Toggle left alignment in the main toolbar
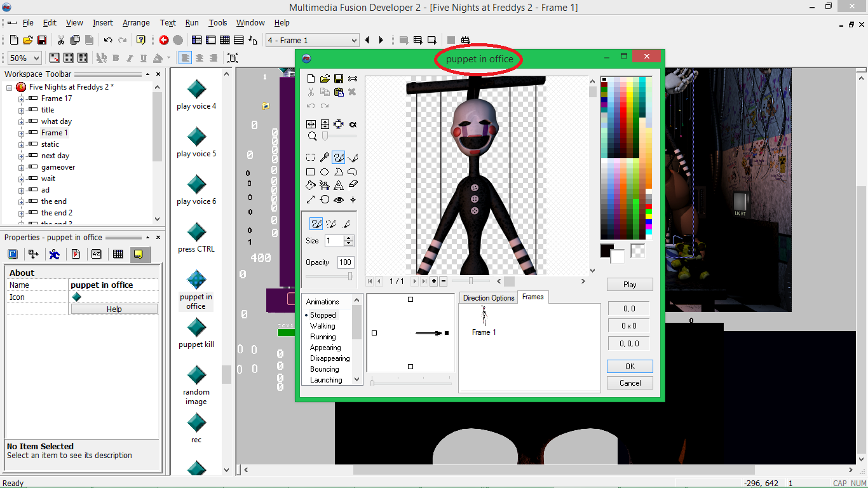The width and height of the screenshot is (868, 488). pyautogui.click(x=185, y=58)
